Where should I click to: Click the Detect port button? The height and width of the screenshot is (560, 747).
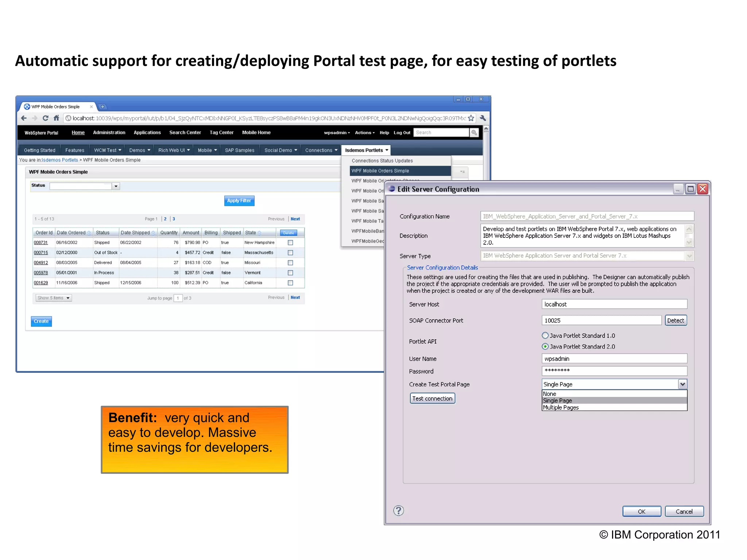[676, 320]
